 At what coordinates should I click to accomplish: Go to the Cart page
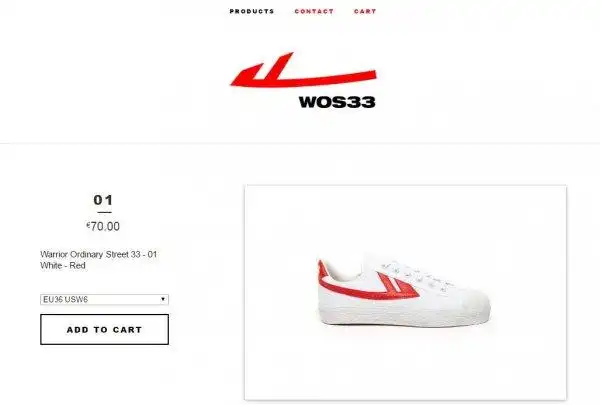point(365,11)
